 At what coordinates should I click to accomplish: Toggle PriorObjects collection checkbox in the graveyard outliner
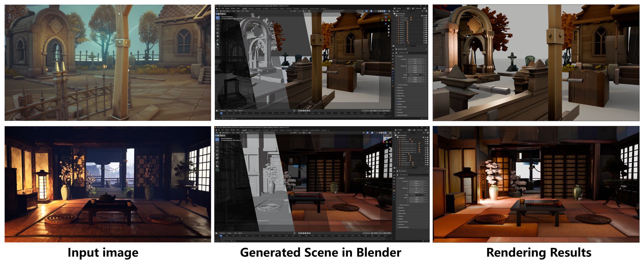click(422, 16)
